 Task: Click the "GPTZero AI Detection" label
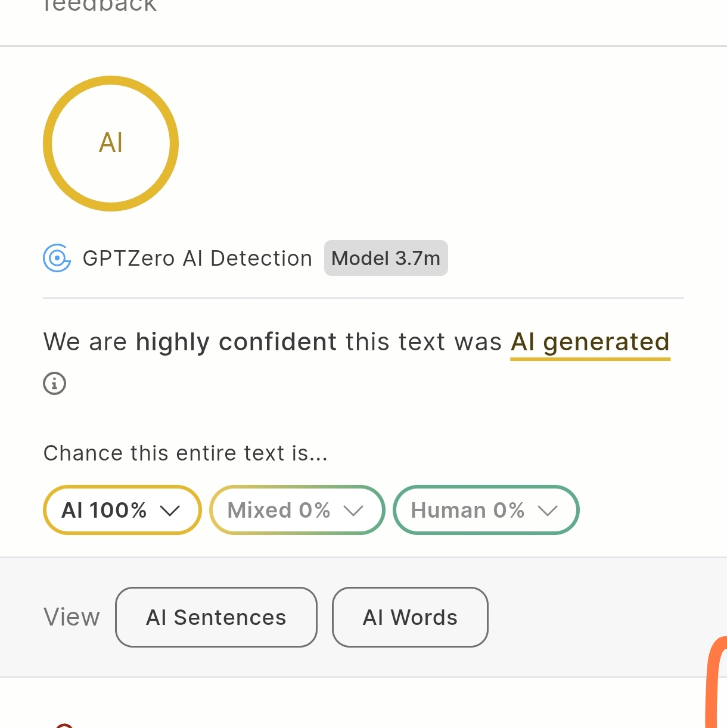197,259
